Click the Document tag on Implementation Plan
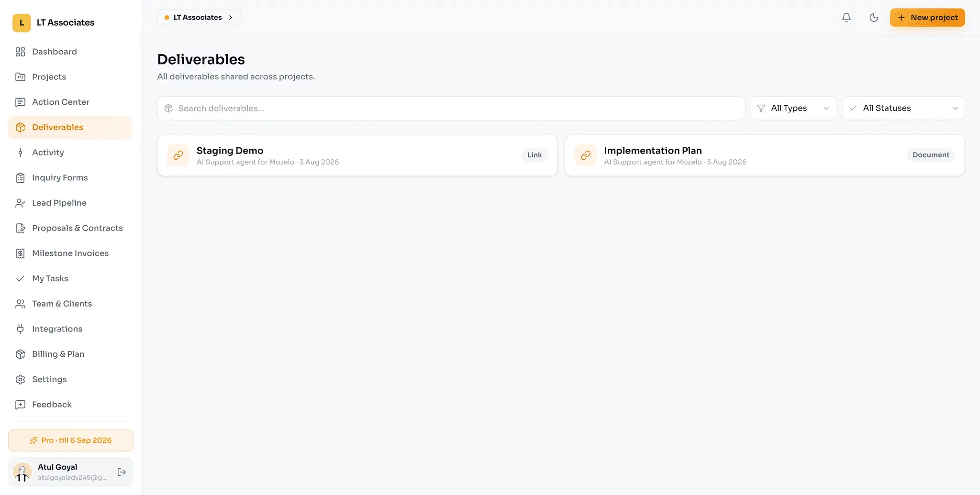The image size is (980, 495). pyautogui.click(x=931, y=155)
